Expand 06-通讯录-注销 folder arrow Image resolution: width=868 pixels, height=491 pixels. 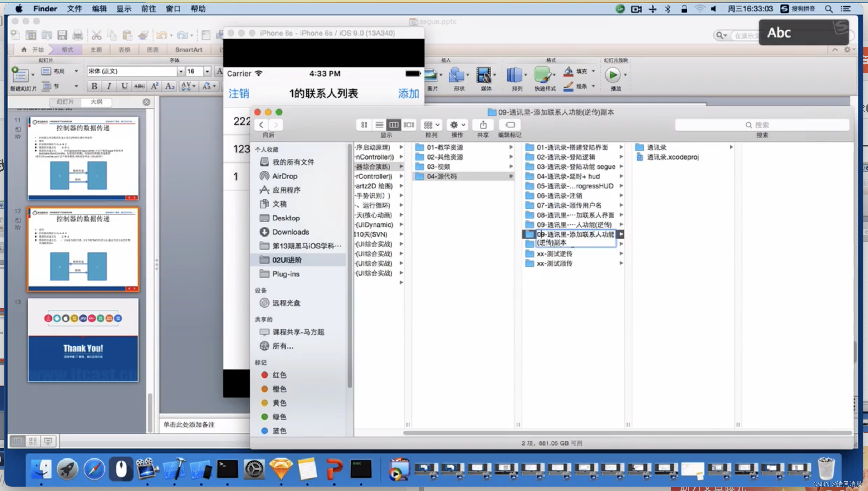tap(621, 195)
